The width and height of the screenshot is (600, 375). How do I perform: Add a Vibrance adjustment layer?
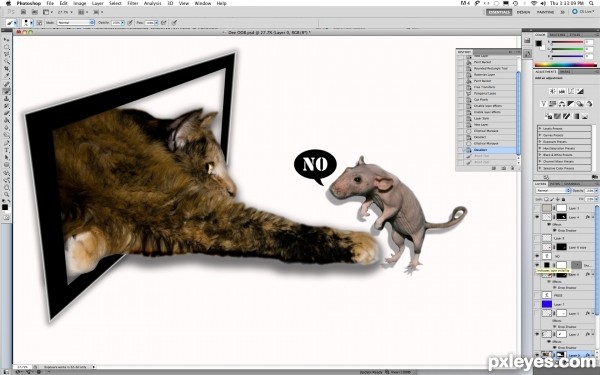pyautogui.click(x=543, y=104)
